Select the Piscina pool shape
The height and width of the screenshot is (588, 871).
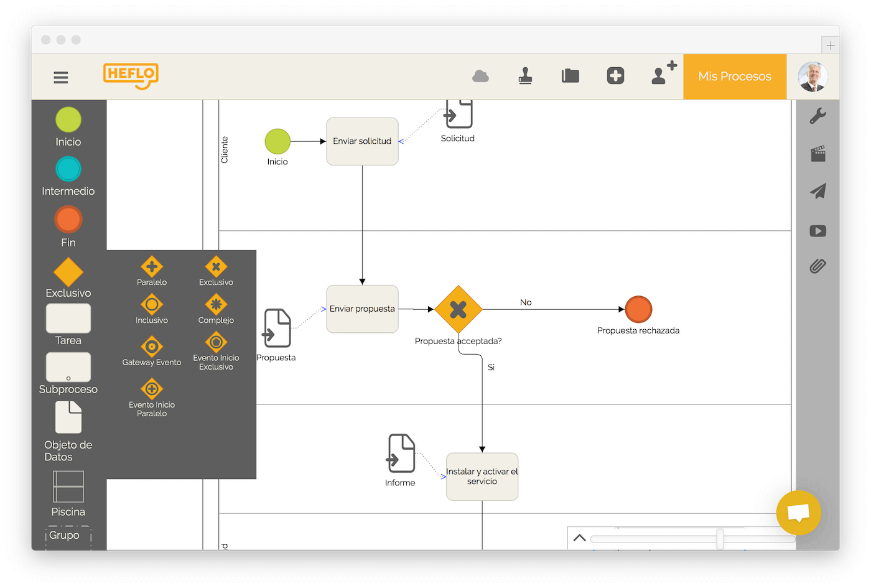coord(68,487)
